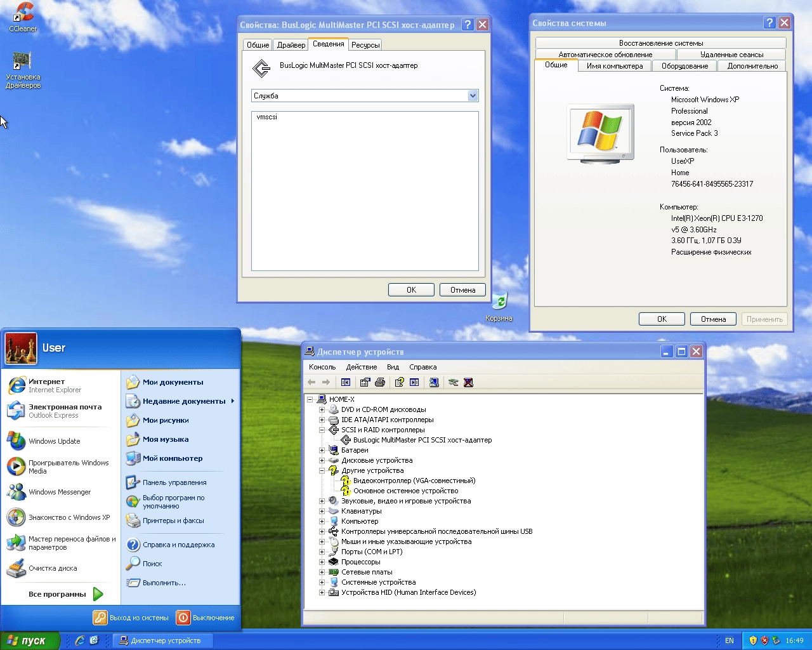Open Интернет Internet Explorer from Start menu
The image size is (812, 650).
tap(61, 385)
